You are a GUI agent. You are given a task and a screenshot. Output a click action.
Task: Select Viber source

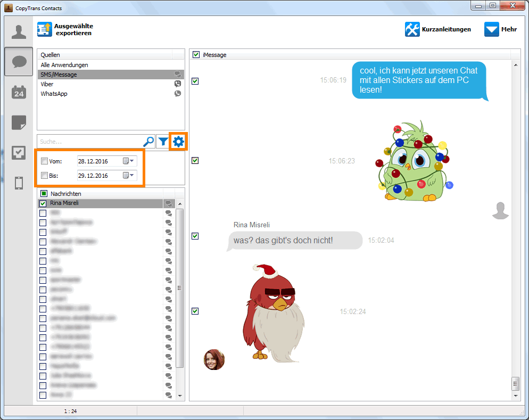click(x=111, y=84)
